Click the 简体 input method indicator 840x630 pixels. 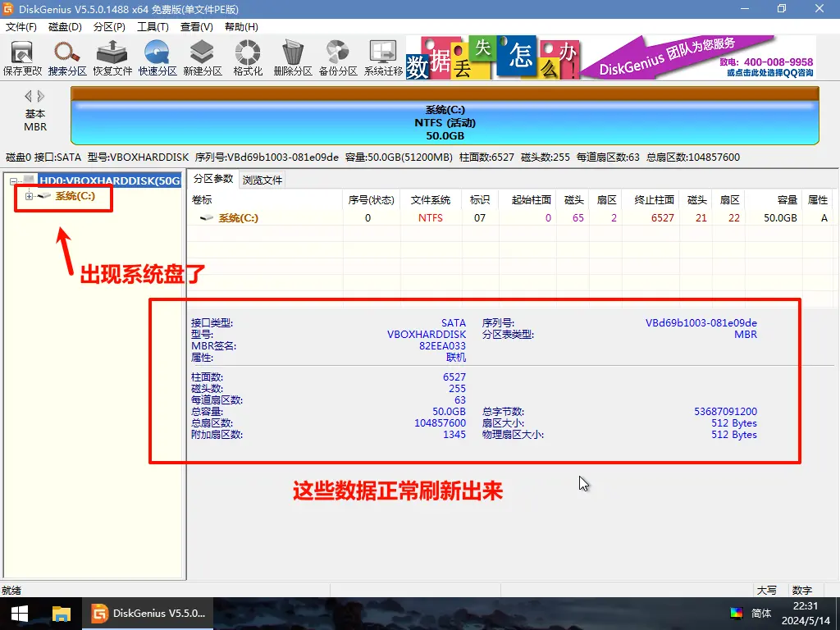[x=761, y=613]
